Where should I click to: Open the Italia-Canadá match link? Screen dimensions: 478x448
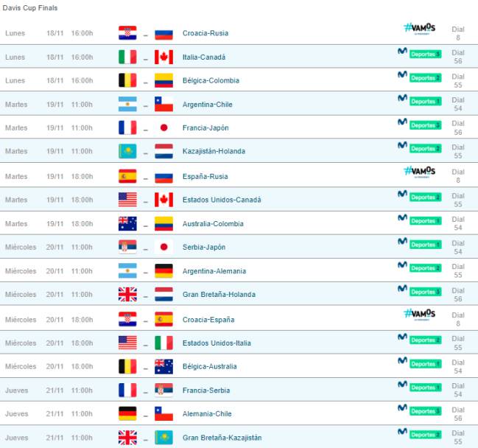pos(204,57)
